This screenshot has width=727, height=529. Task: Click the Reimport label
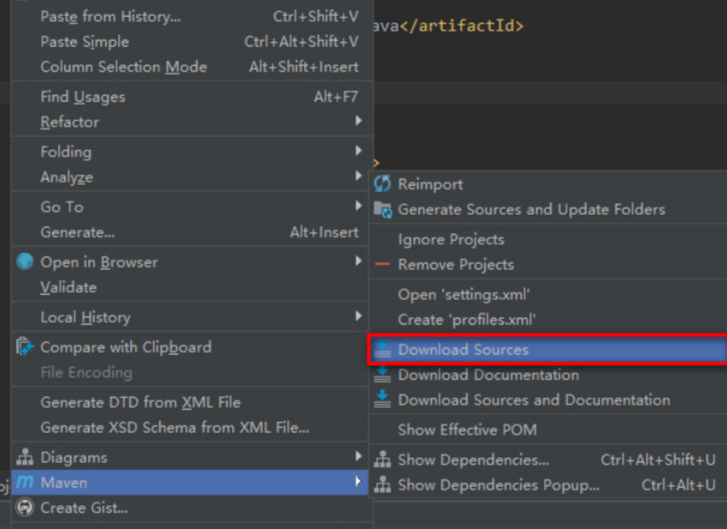coord(430,185)
